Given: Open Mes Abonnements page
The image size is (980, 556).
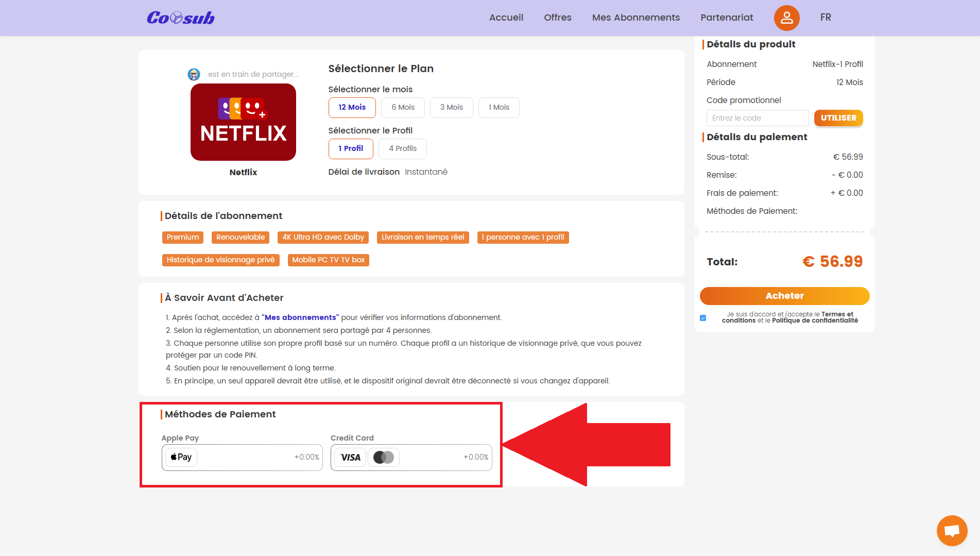Looking at the screenshot, I should 635,18.
